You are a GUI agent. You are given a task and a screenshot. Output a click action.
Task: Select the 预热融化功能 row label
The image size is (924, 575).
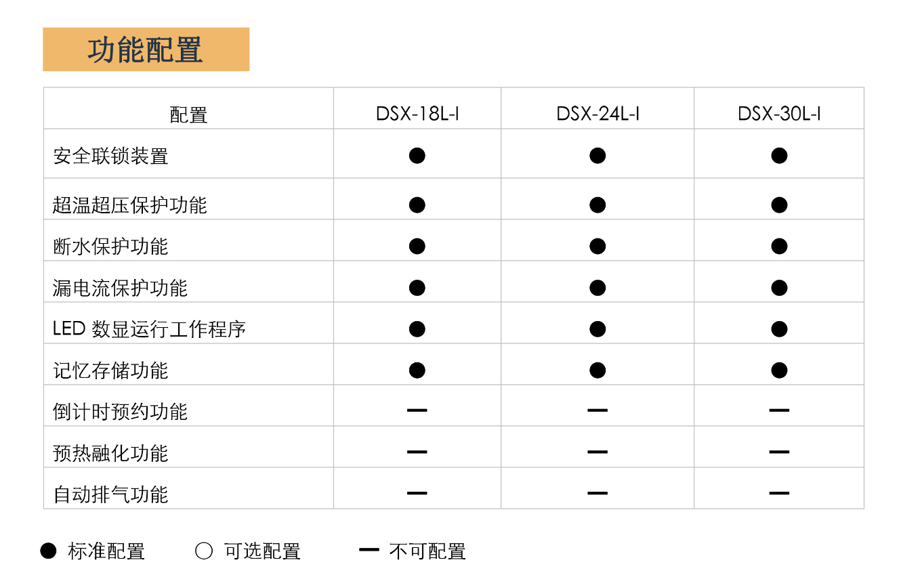pos(110,453)
